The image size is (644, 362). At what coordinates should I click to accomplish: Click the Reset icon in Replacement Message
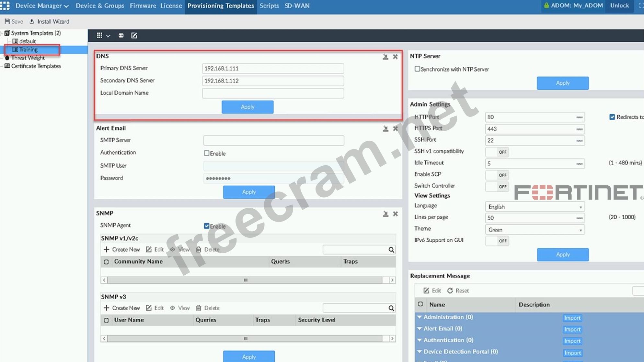(450, 291)
